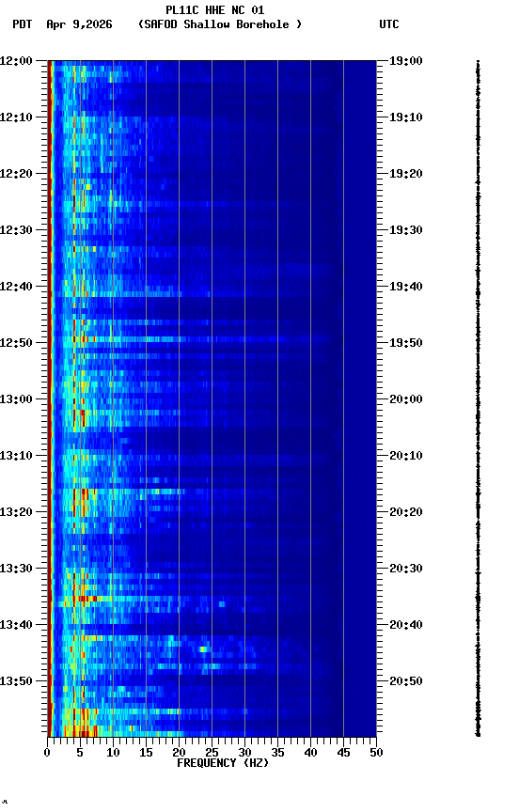Click the seismogram waveform trace beside spectrogram
Image resolution: width=519 pixels, height=812 pixels.
pos(478,398)
